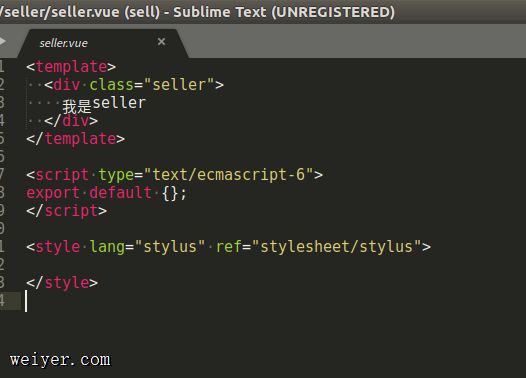Click the closing </div> tag

[x=71, y=121]
